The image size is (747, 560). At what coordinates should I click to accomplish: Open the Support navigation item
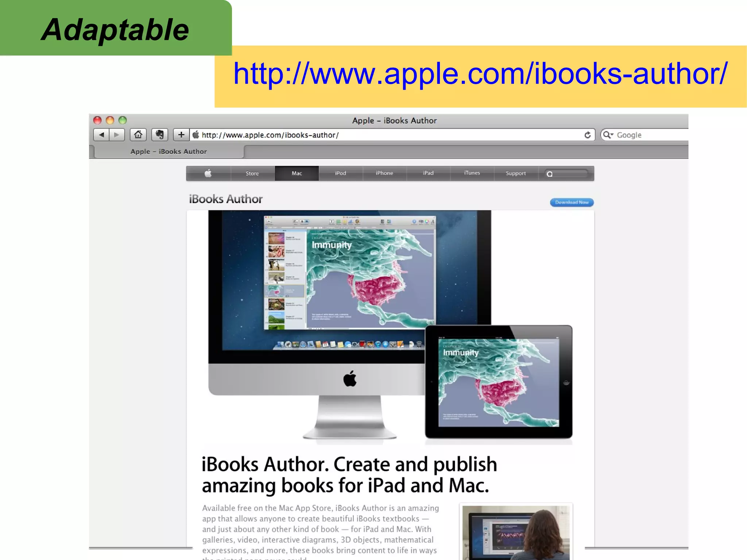[x=516, y=173]
